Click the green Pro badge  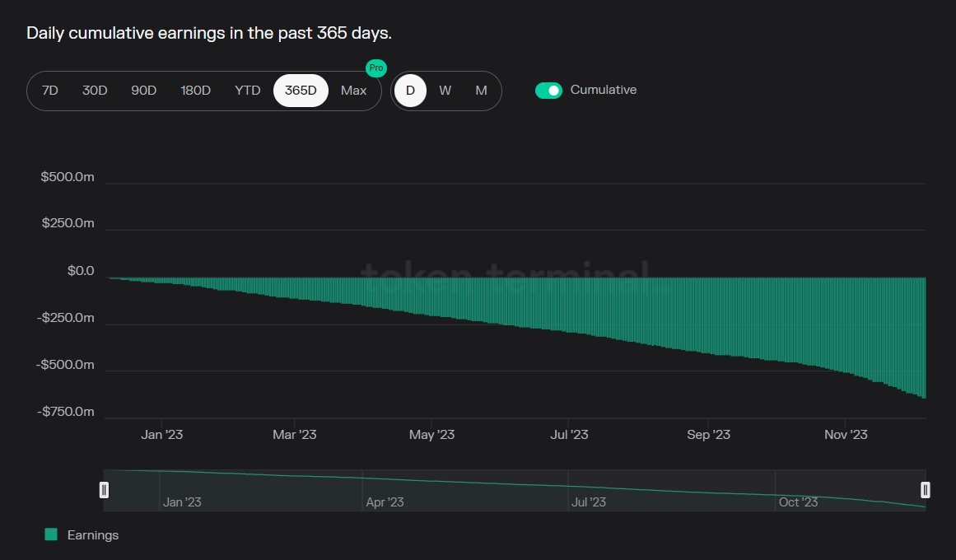pyautogui.click(x=375, y=68)
